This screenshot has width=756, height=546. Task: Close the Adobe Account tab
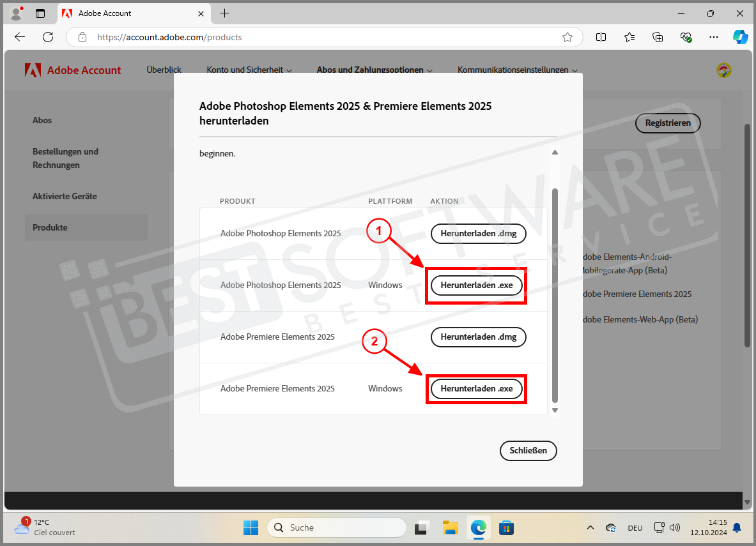pos(201,13)
